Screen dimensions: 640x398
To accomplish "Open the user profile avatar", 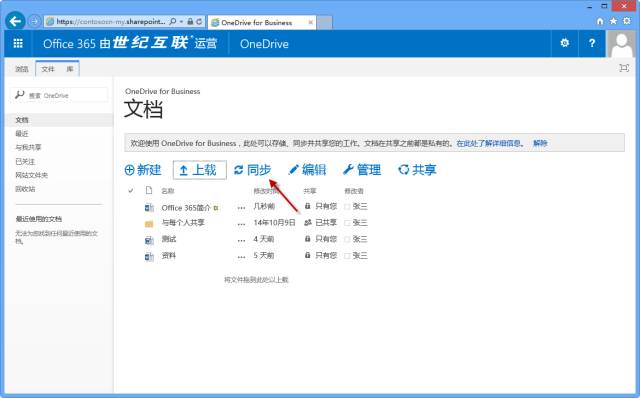I will click(x=622, y=43).
